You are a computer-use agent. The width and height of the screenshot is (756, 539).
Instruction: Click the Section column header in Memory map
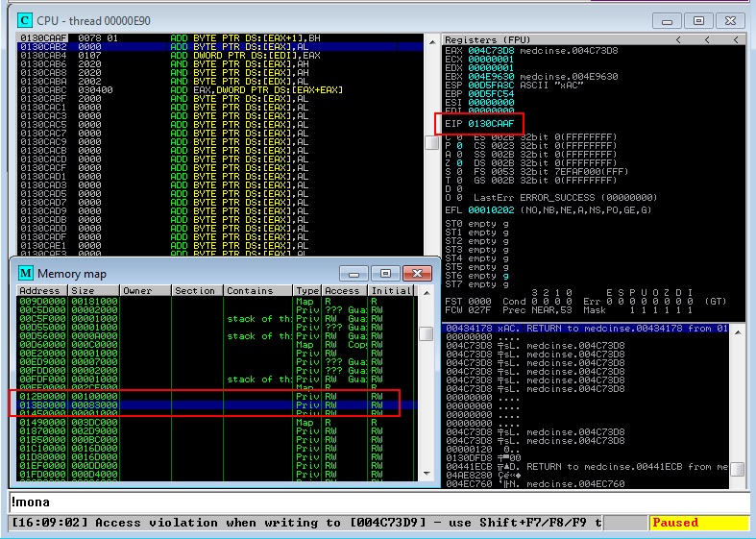[197, 291]
